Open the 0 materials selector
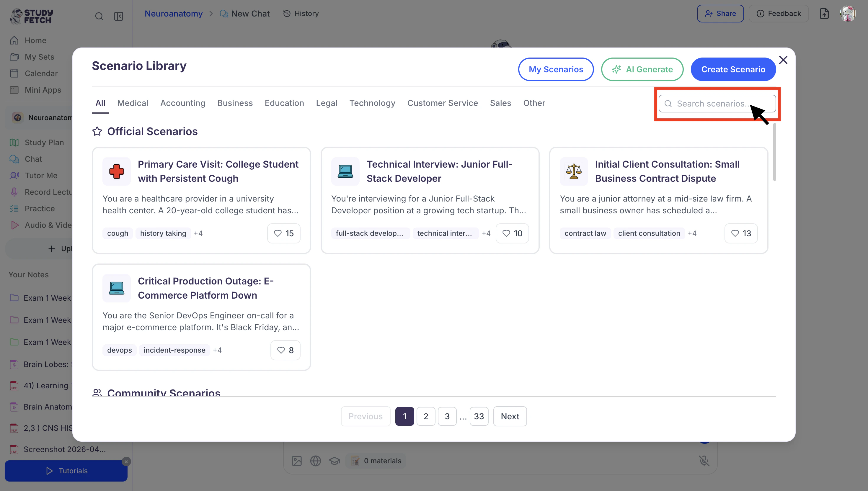The image size is (868, 491). (376, 461)
